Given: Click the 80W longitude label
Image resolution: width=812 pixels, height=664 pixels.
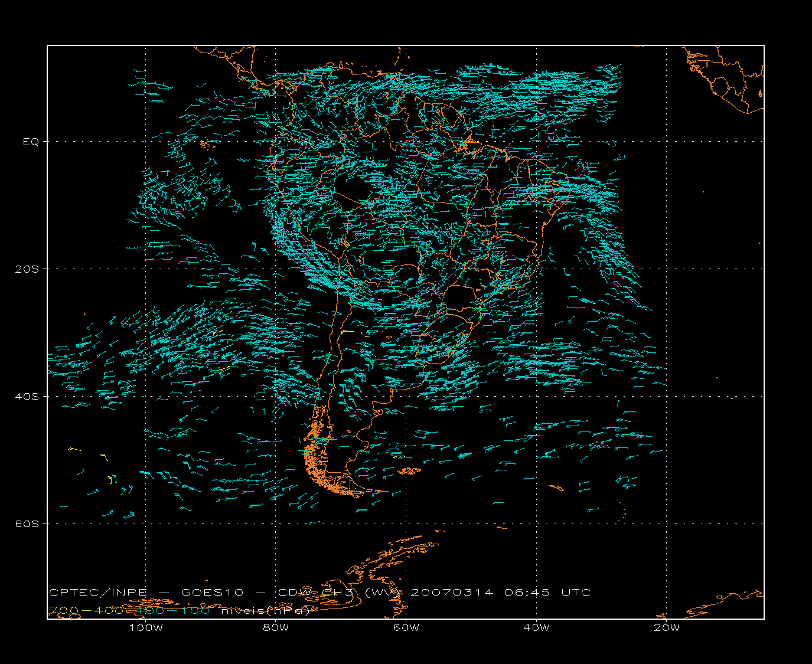Looking at the screenshot, I should 276,627.
